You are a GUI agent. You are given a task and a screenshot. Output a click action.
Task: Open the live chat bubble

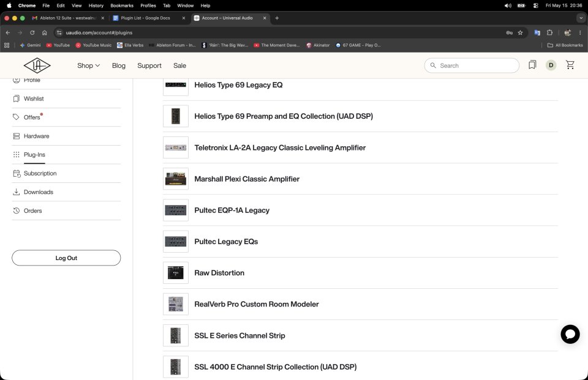(570, 334)
